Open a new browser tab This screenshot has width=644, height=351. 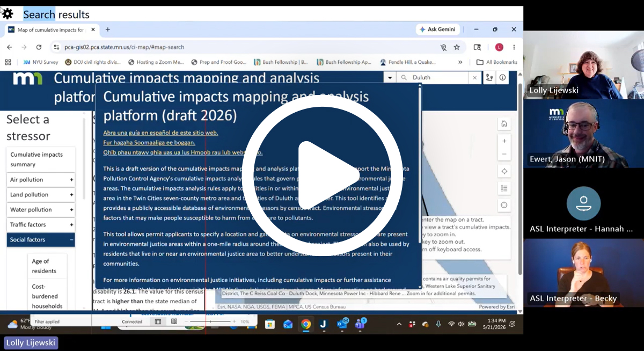click(x=107, y=30)
